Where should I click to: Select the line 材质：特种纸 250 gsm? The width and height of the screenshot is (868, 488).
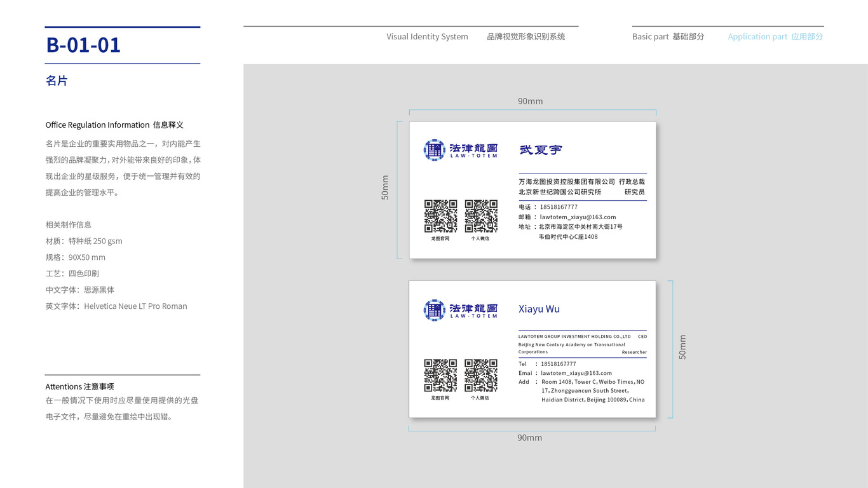84,241
